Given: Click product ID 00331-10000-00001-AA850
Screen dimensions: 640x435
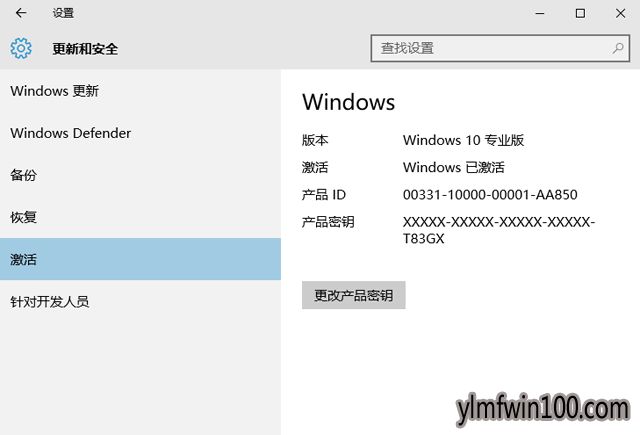Looking at the screenshot, I should click(x=490, y=195).
